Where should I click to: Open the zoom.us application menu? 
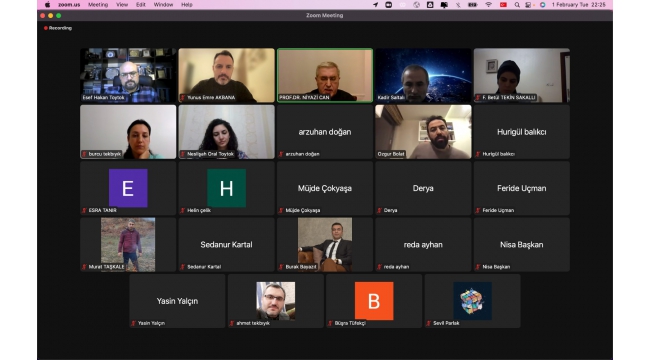pyautogui.click(x=69, y=5)
